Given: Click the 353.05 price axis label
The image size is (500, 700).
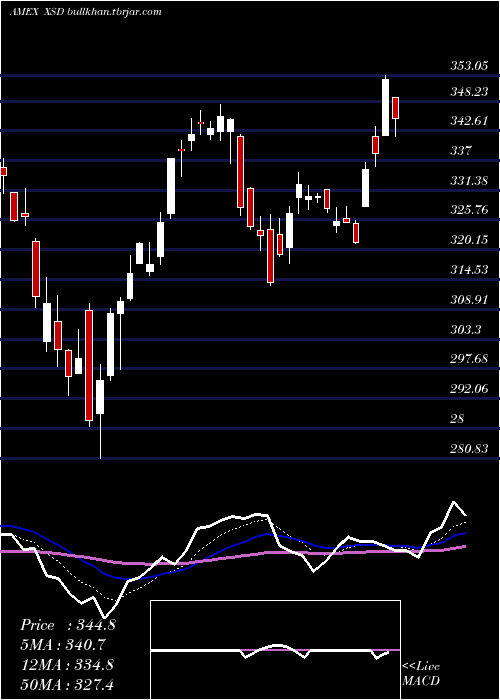Looking at the screenshot, I should [x=468, y=67].
